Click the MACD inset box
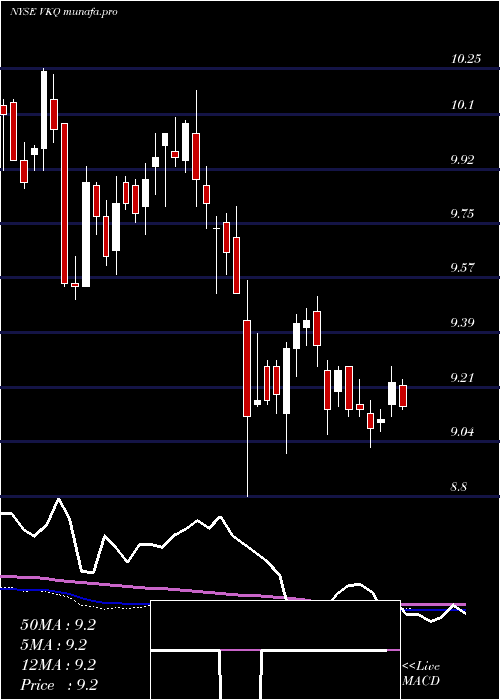500x700 pixels. click(x=275, y=650)
